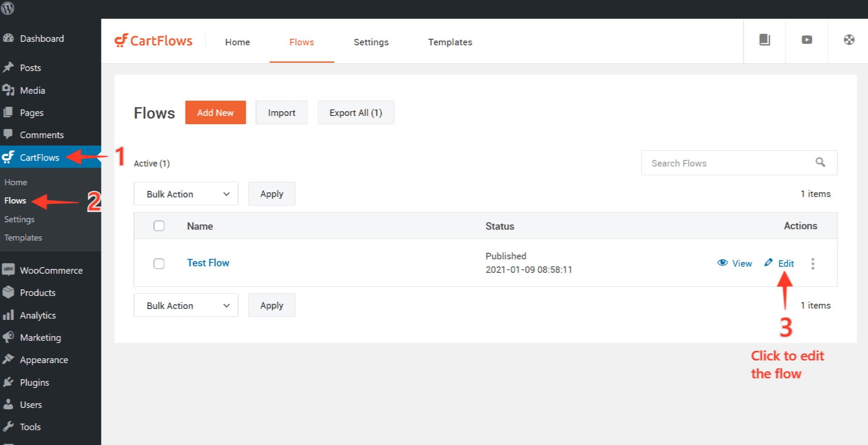Expand the bottom Bulk Action dropdown

[186, 306]
